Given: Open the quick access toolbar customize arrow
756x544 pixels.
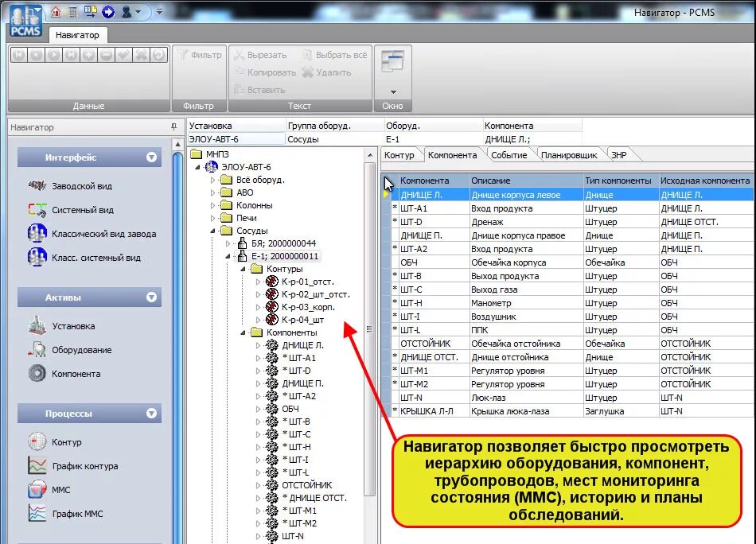Looking at the screenshot, I should click(159, 12).
